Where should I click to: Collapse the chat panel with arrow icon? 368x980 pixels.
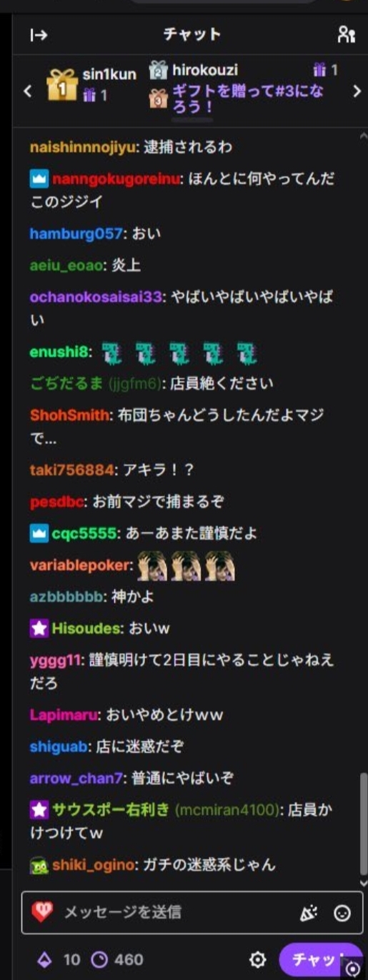[x=39, y=35]
